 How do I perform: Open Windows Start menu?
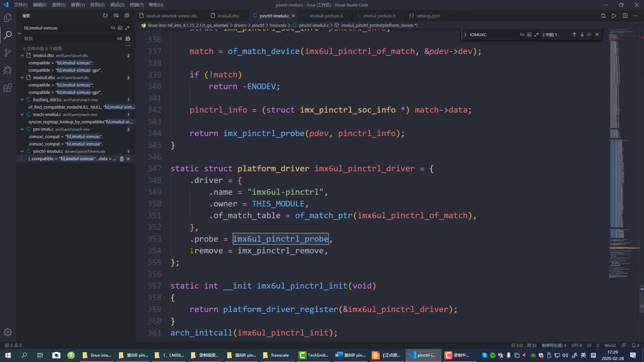[x=8, y=355]
